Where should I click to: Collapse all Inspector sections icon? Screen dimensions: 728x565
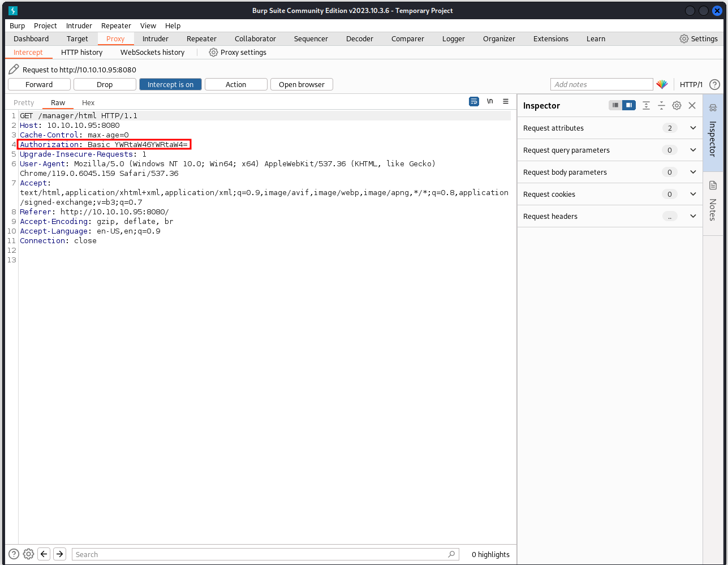click(661, 105)
